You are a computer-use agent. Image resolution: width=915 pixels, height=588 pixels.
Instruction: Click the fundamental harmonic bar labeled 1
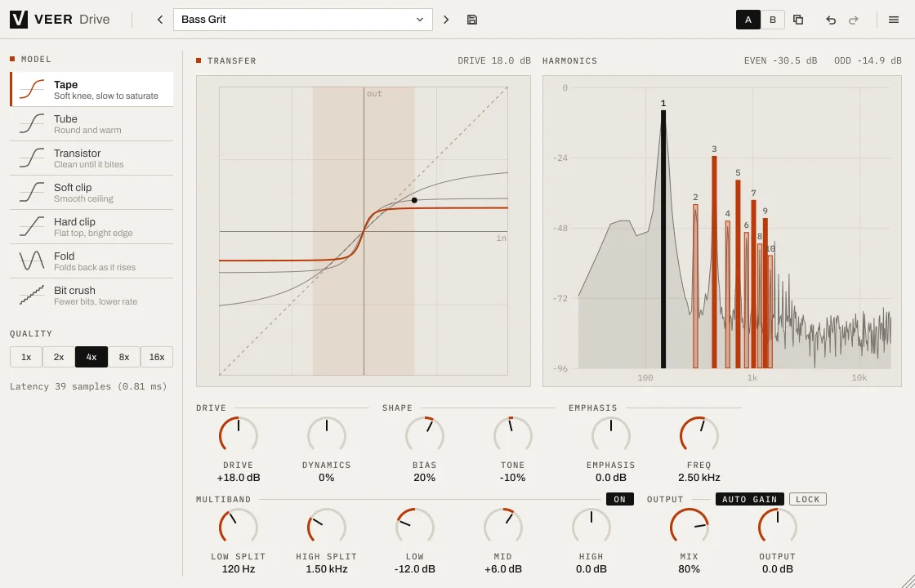click(663, 239)
